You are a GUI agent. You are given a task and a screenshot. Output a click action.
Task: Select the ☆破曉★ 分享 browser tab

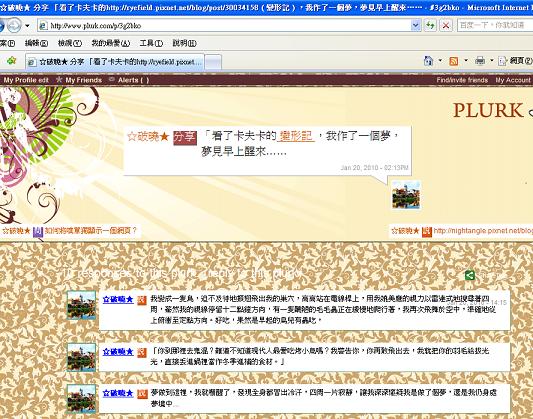tap(115, 62)
